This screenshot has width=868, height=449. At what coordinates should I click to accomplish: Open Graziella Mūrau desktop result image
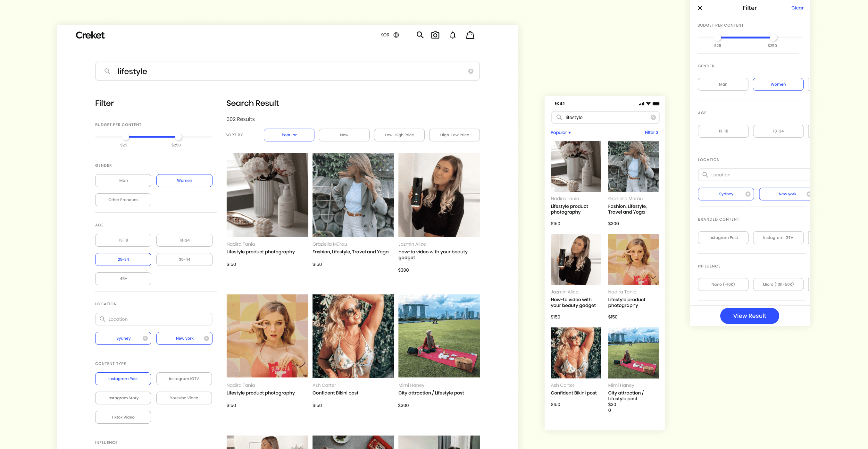tap(353, 195)
